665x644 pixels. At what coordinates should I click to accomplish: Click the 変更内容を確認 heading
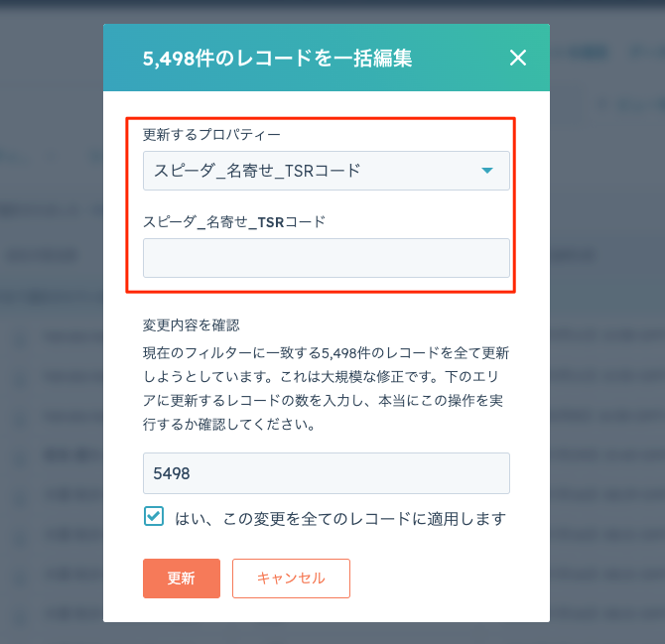(191, 324)
